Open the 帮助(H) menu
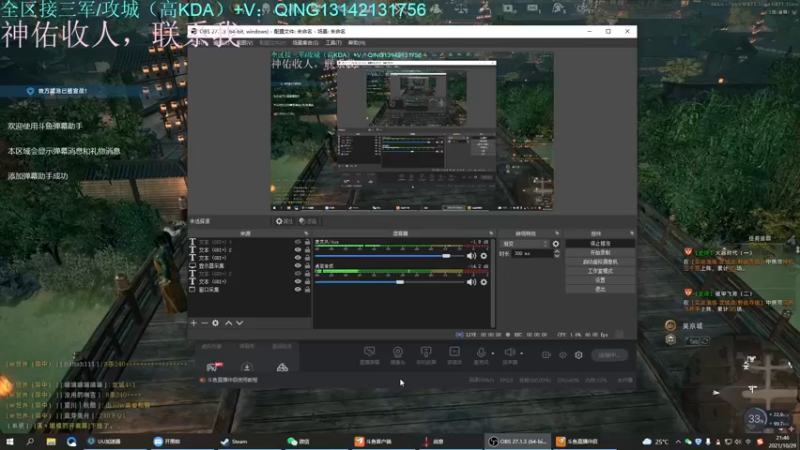This screenshot has height=450, width=800. (357, 43)
